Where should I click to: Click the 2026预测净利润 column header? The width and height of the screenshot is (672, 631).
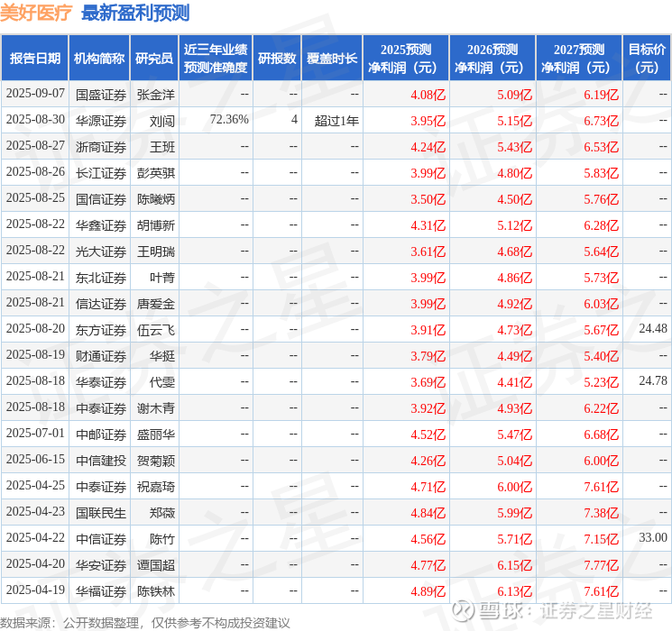click(x=492, y=58)
